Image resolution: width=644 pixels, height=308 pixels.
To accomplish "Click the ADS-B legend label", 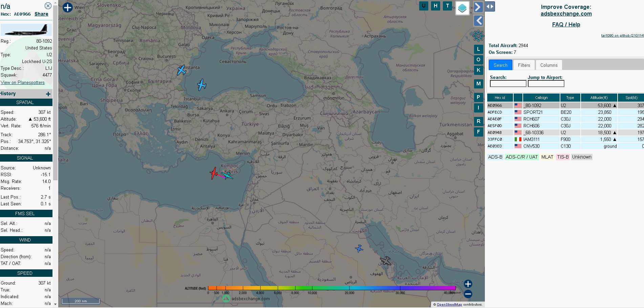I will [x=495, y=157].
